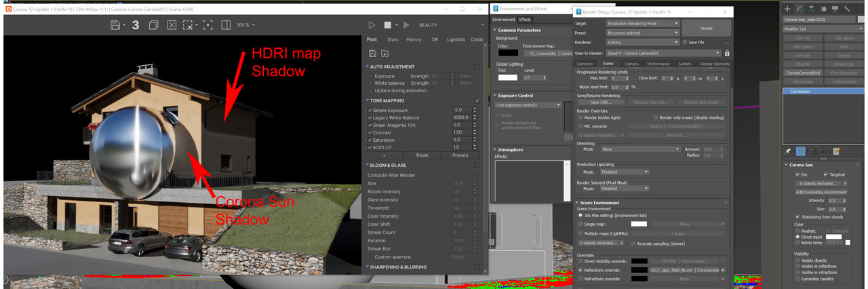Open the Create panel plus icon

coord(788,9)
